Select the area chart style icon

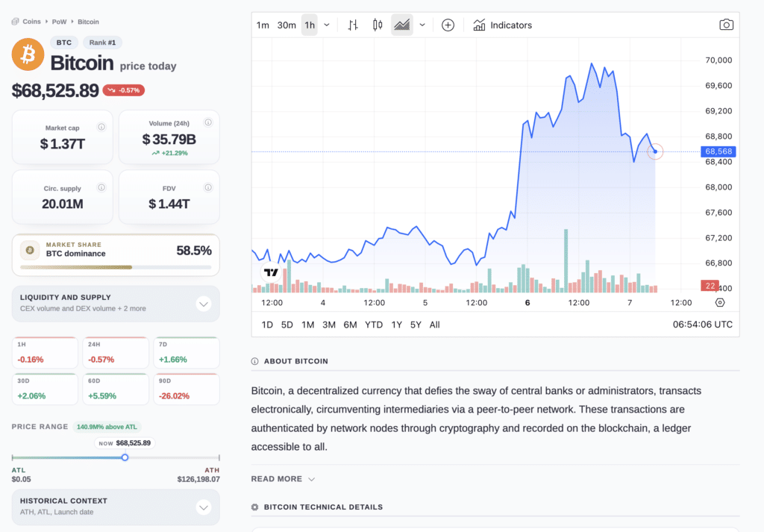(x=402, y=25)
